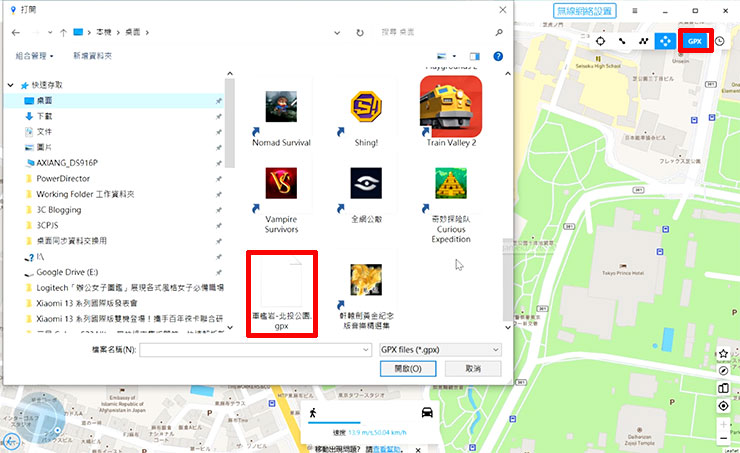
Task: Select driving car speed icon
Action: click(x=427, y=412)
